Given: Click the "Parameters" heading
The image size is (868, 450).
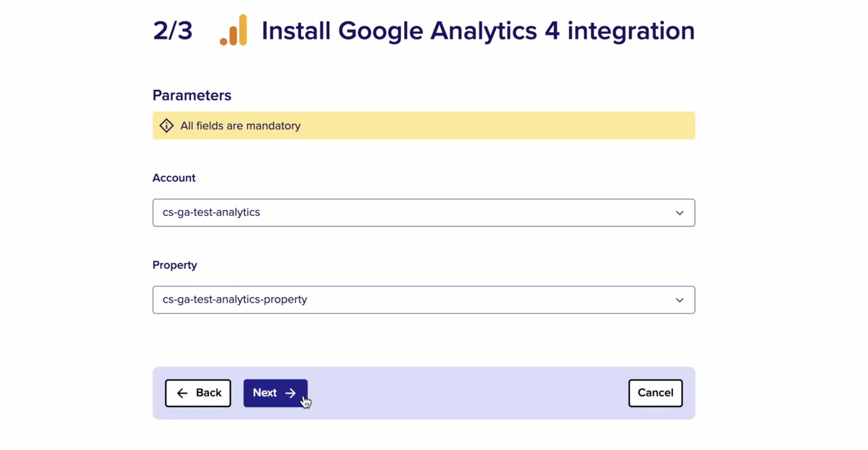Looking at the screenshot, I should pos(192,95).
